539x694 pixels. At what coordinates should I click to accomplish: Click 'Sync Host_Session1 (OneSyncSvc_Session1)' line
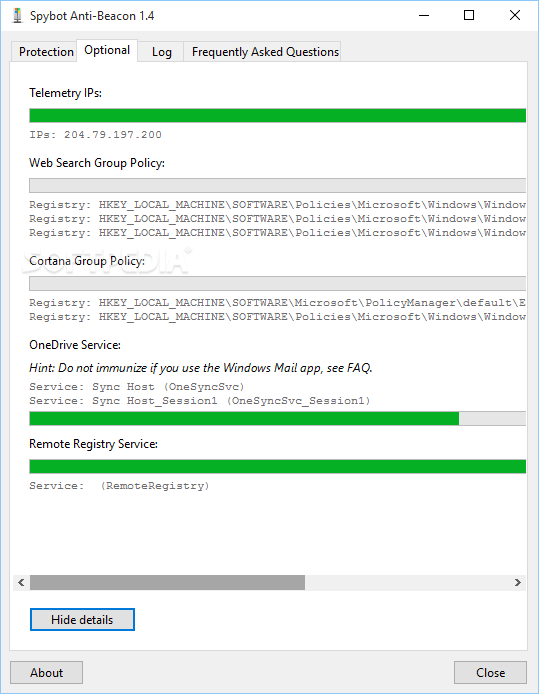(200, 401)
